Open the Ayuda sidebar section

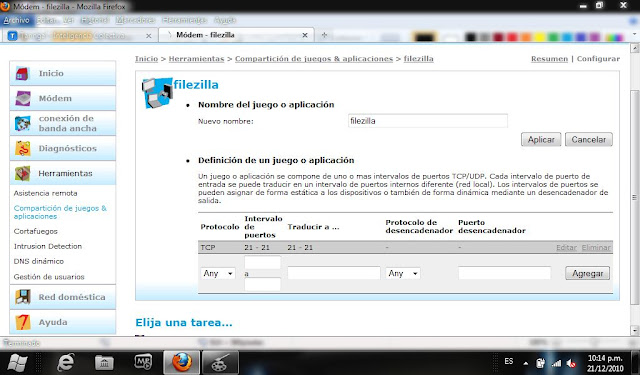click(62, 322)
